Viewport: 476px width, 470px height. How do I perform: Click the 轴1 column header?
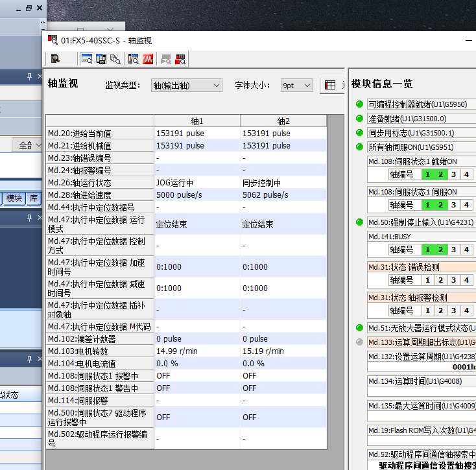pyautogui.click(x=196, y=121)
